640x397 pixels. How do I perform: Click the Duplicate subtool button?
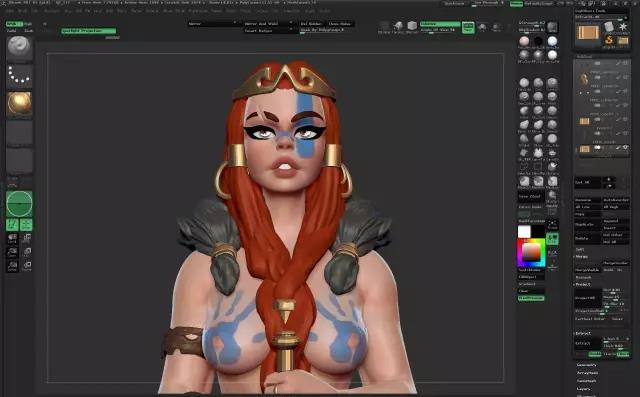click(x=588, y=224)
